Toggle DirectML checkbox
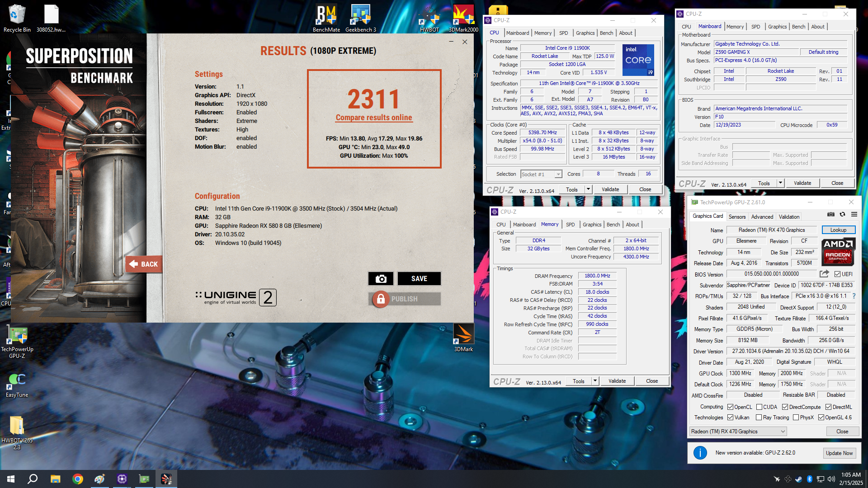 (x=828, y=407)
